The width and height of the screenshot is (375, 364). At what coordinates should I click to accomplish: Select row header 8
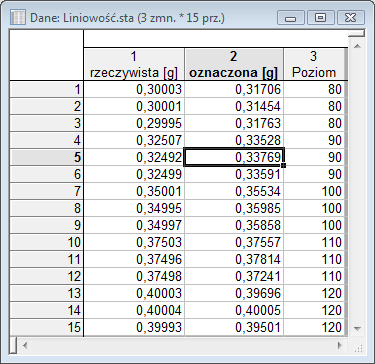click(x=47, y=209)
